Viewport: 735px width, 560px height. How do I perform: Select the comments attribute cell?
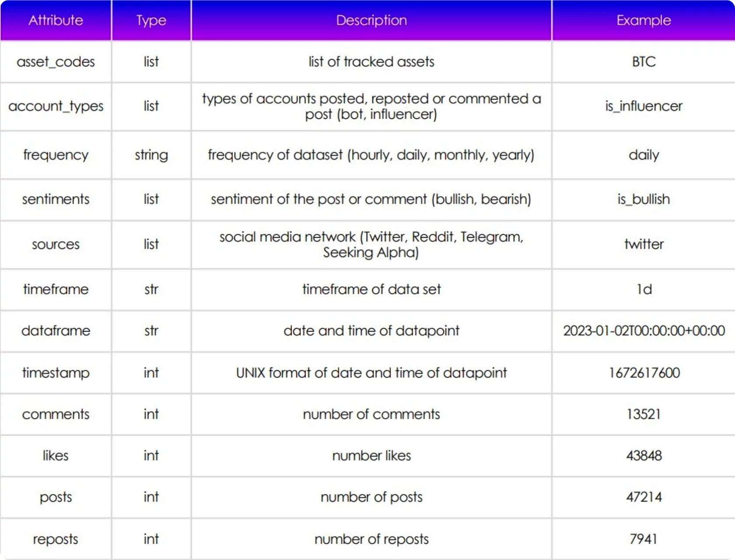point(56,414)
